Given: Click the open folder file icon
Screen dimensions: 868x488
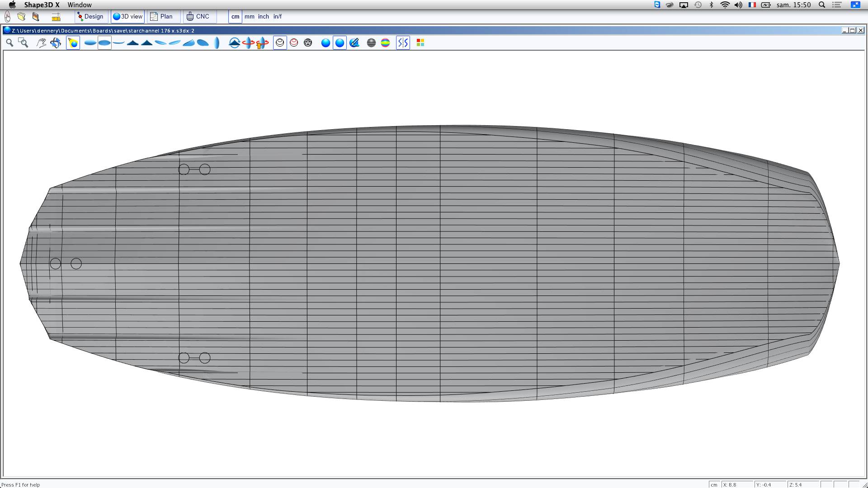Looking at the screenshot, I should pyautogui.click(x=21, y=17).
